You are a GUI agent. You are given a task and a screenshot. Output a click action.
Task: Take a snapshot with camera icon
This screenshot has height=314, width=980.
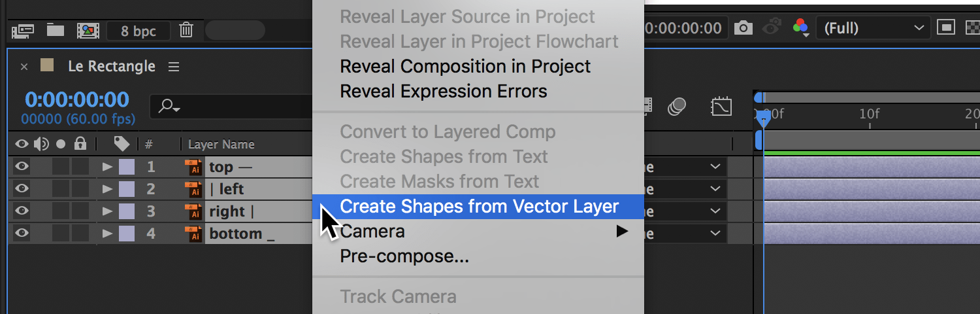coord(742,28)
